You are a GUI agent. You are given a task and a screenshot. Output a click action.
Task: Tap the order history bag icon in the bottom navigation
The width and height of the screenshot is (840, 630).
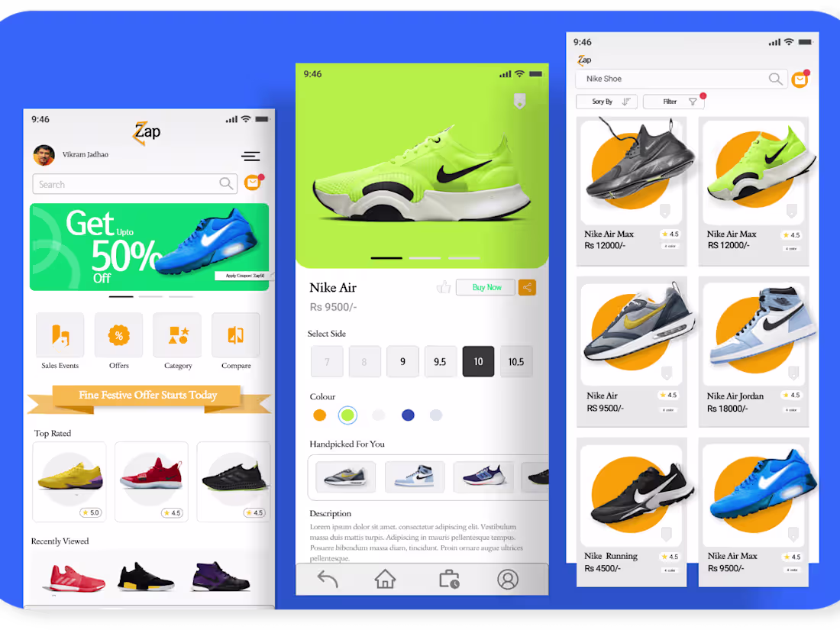tap(449, 579)
